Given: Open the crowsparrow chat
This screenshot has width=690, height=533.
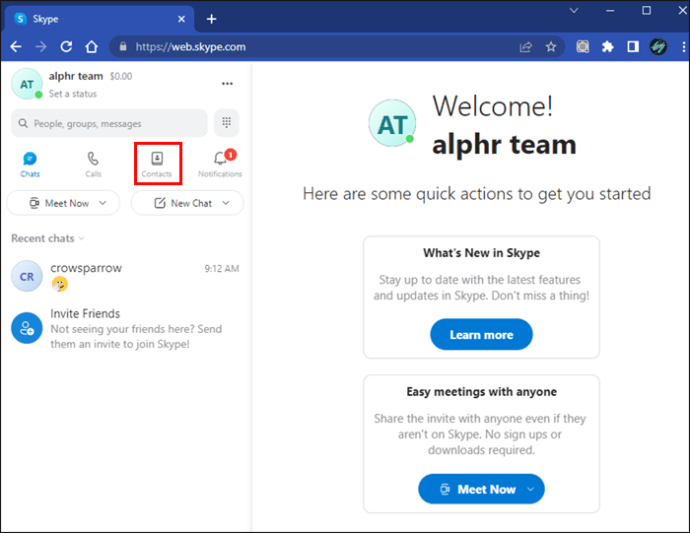Looking at the screenshot, I should click(125, 276).
